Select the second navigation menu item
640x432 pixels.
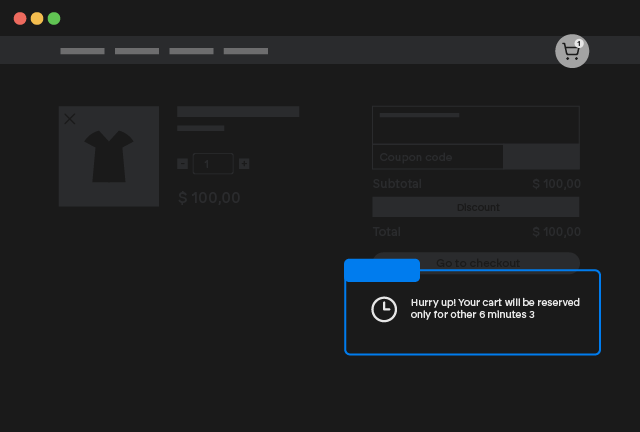(137, 50)
